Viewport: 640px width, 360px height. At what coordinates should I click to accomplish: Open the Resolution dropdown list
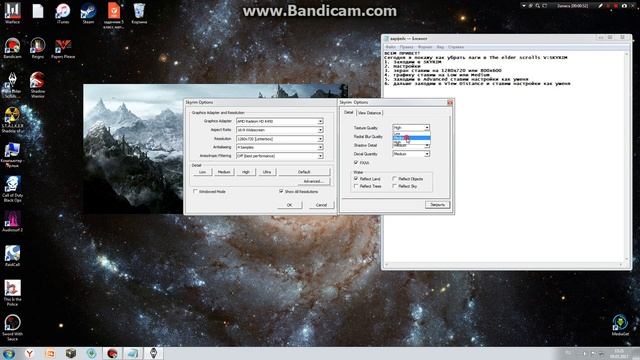[x=280, y=139]
